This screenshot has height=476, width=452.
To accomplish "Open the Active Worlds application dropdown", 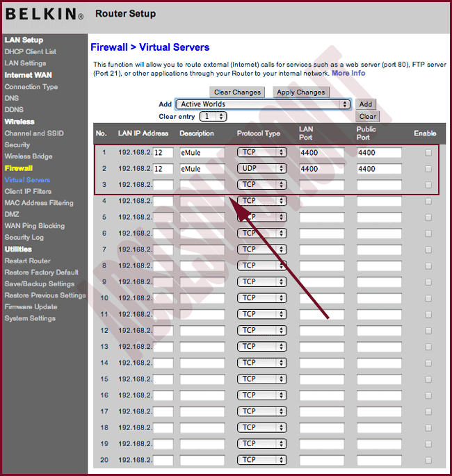I will click(262, 104).
